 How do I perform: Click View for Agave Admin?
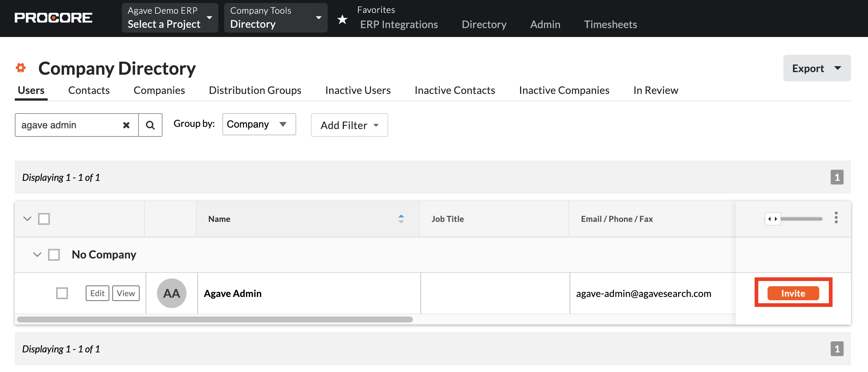point(126,293)
